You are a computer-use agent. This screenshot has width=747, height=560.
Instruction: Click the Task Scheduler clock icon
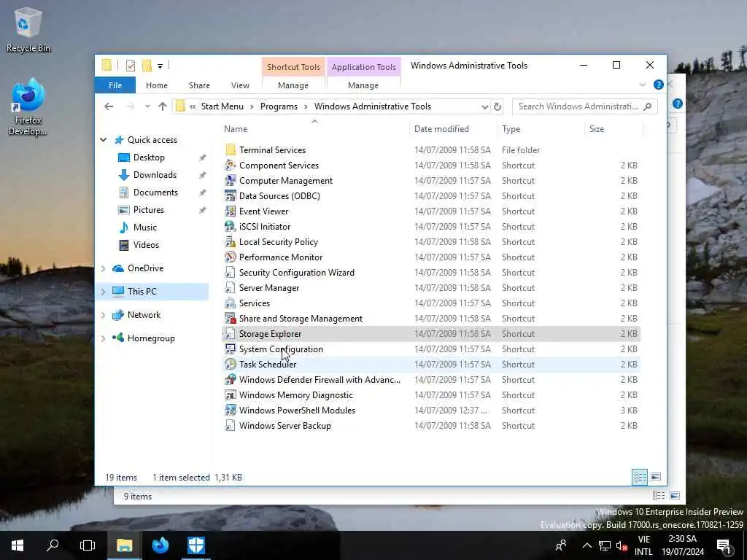pyautogui.click(x=231, y=365)
